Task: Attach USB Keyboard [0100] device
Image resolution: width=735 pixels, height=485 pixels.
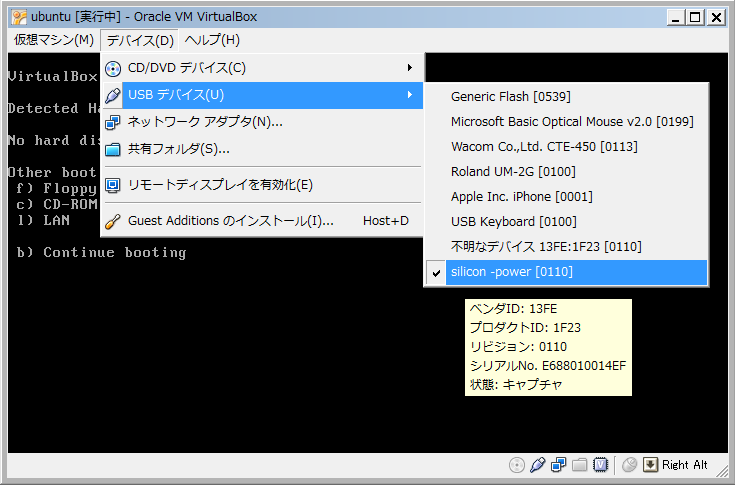Action: click(566, 222)
